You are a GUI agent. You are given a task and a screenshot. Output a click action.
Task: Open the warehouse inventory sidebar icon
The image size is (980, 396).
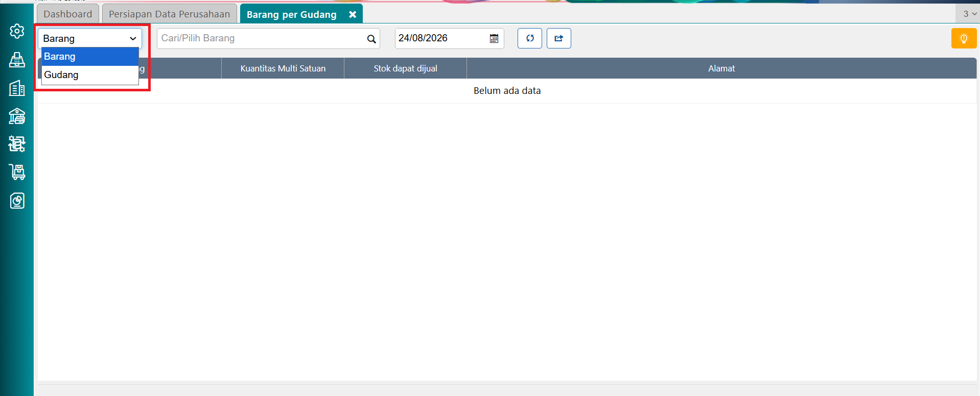tap(17, 144)
